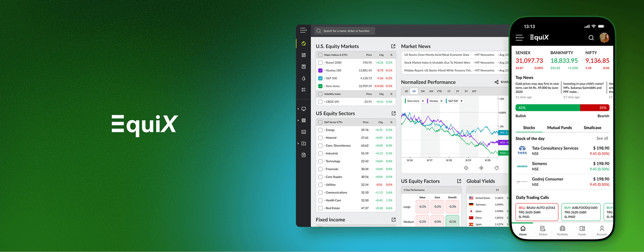The width and height of the screenshot is (644, 252).
Task: Click the share icon for Normalized Performance
Action: 496,82
